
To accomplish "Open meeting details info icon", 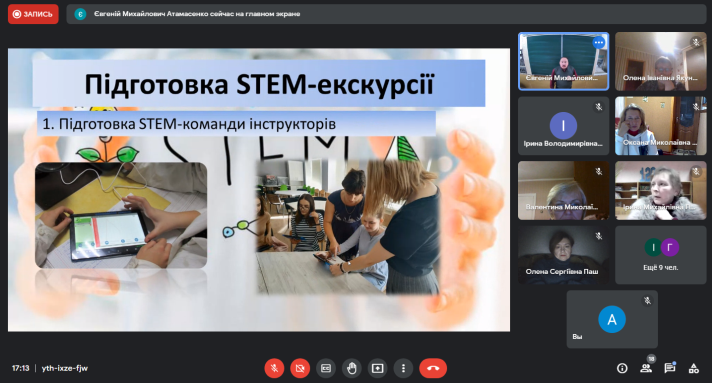I will coord(622,368).
